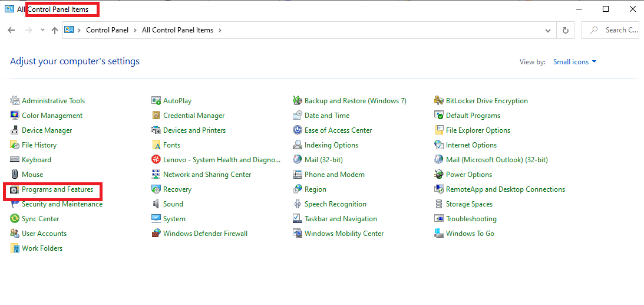Click the Windows To Go icon
This screenshot has width=644, height=305.
coord(439,234)
